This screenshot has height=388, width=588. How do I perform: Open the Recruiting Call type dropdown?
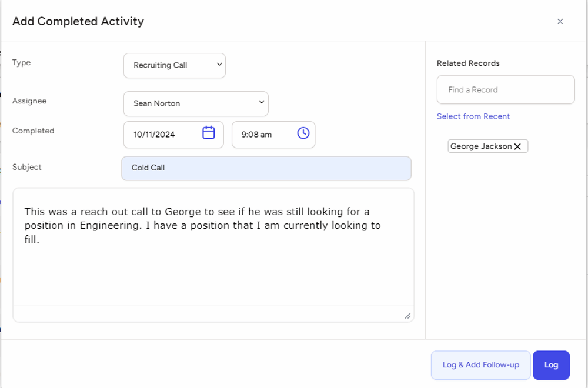(174, 65)
